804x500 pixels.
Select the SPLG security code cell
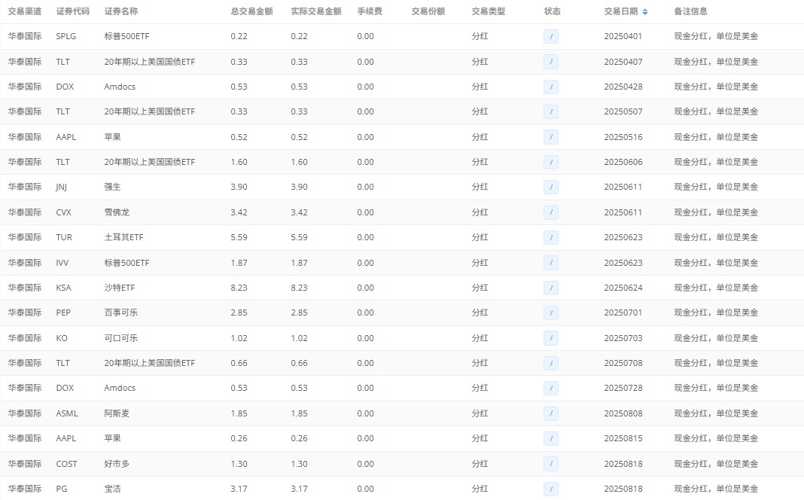point(66,36)
